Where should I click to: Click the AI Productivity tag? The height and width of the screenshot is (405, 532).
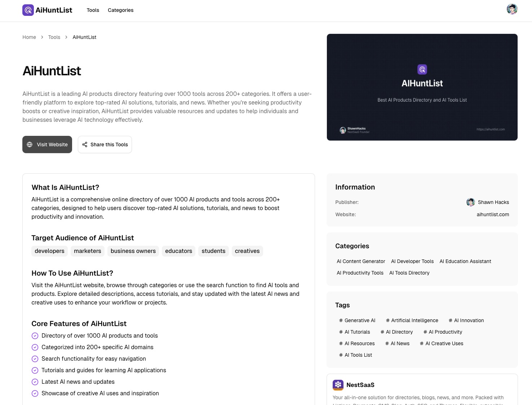pyautogui.click(x=443, y=332)
